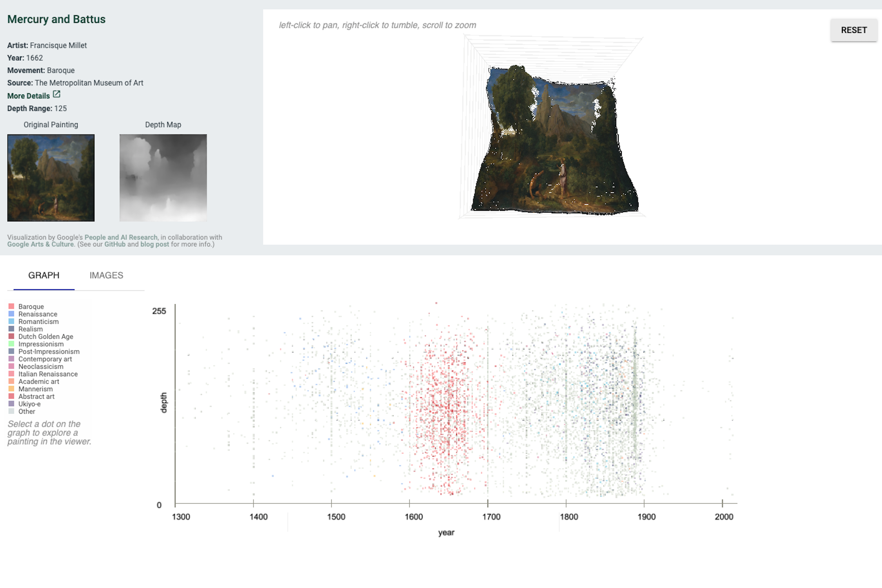The width and height of the screenshot is (882, 588).
Task: Click the Neoclassicism legend color swatch
Action: pyautogui.click(x=11, y=366)
